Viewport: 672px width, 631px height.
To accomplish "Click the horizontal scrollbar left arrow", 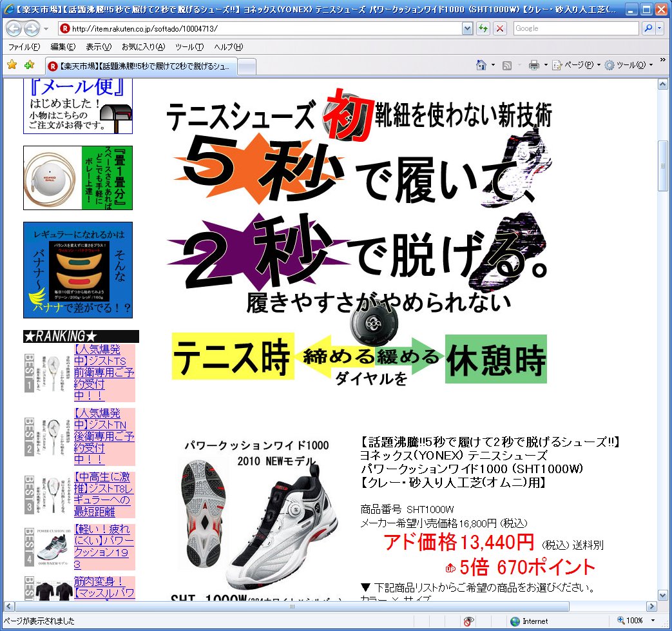I will click(x=9, y=606).
